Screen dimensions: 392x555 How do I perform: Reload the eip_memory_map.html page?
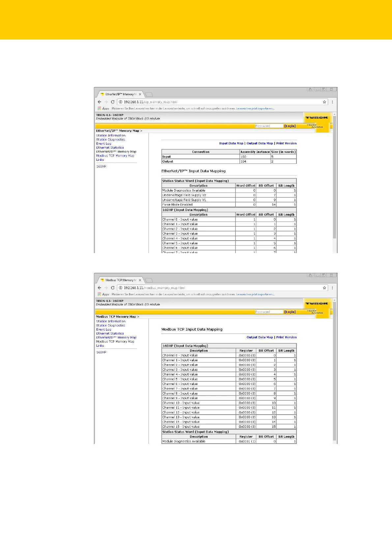pos(113,102)
